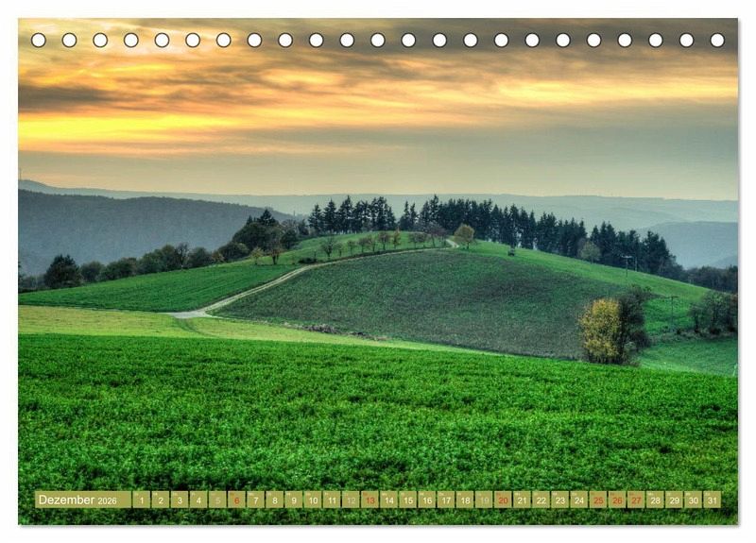This screenshot has width=756, height=543.
Task: Select day 2 in the calendar strip
Action: click(x=161, y=500)
